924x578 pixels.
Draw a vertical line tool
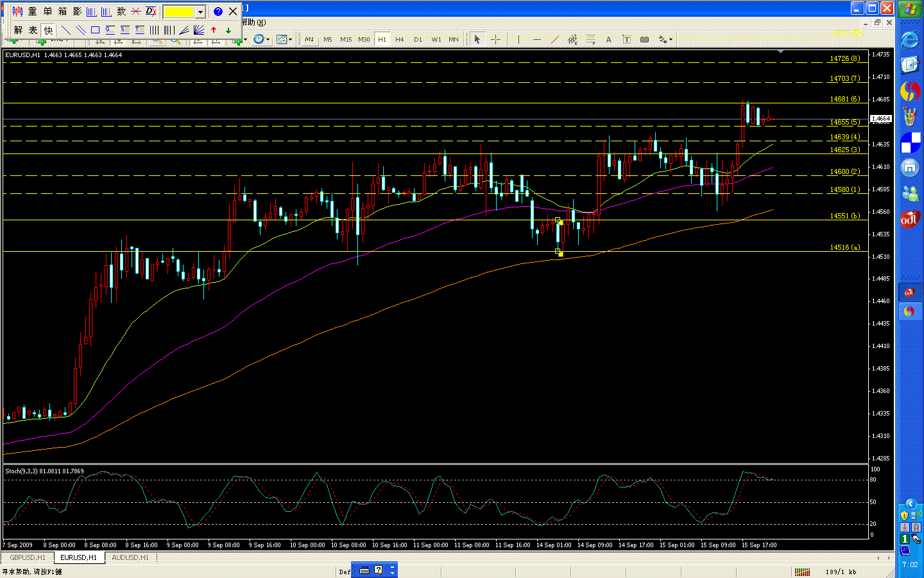(518, 40)
